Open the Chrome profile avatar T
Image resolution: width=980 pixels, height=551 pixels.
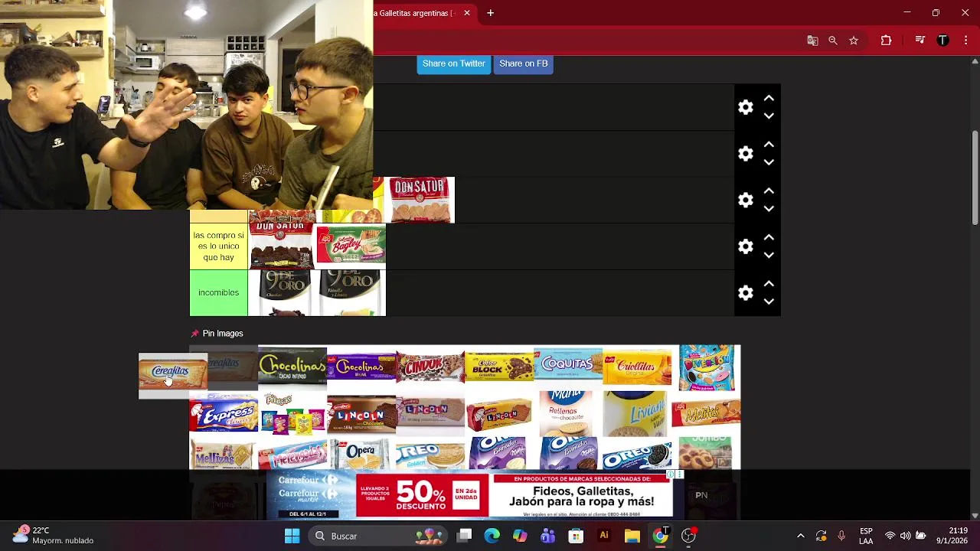pos(943,41)
